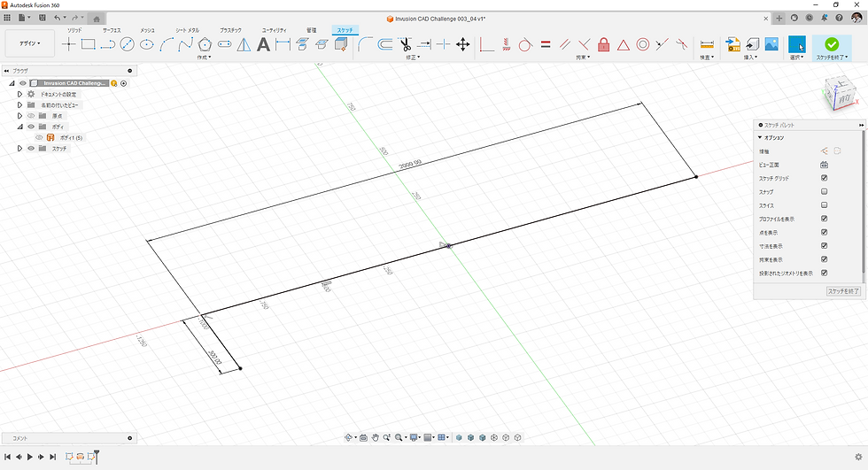Open the 挿入 dropdown menu
This screenshot has height=470, width=868.
(x=751, y=58)
